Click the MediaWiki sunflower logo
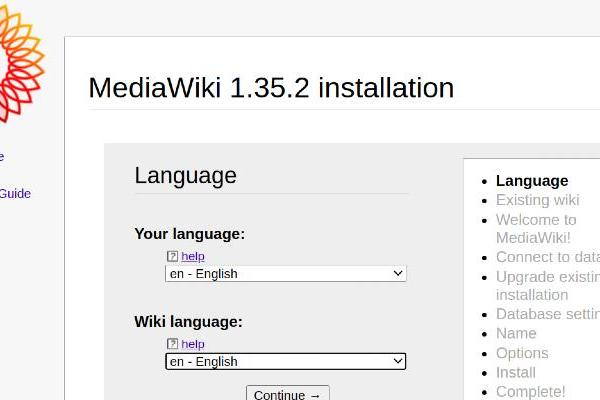Image resolution: width=600 pixels, height=400 pixels. pyautogui.click(x=20, y=60)
